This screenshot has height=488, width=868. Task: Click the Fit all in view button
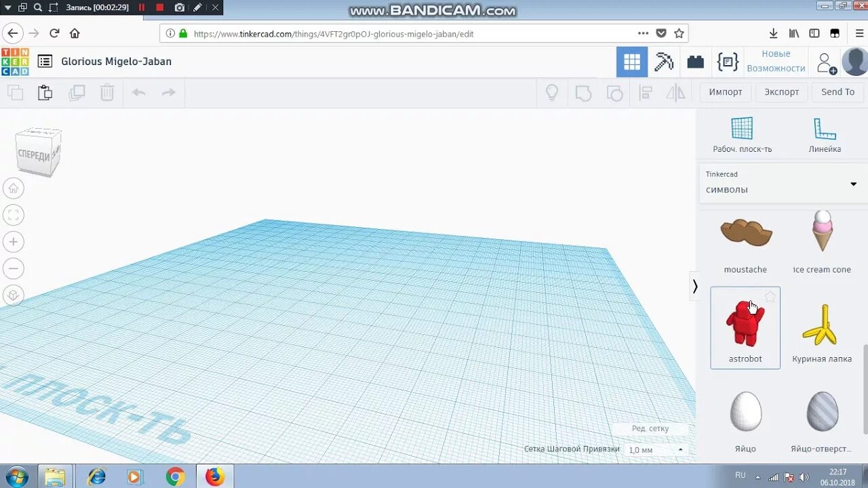point(14,216)
